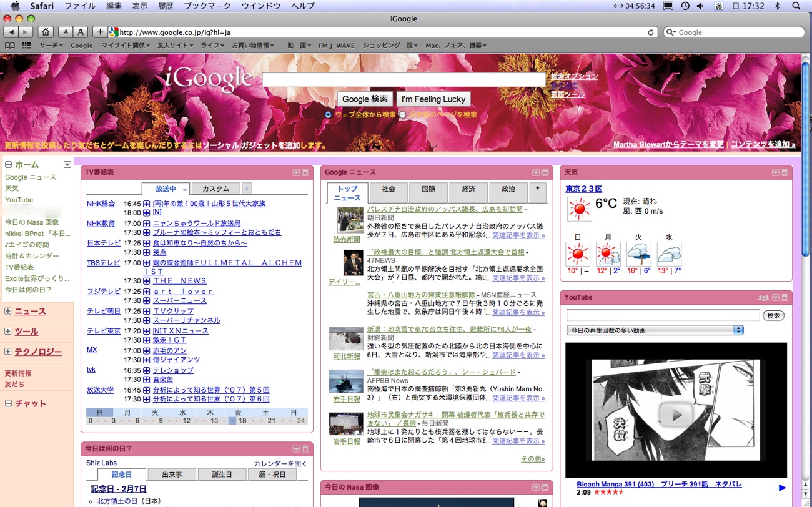812x507 pixels.
Task: Select the カスタム tab in TV番組表
Action: 216,189
